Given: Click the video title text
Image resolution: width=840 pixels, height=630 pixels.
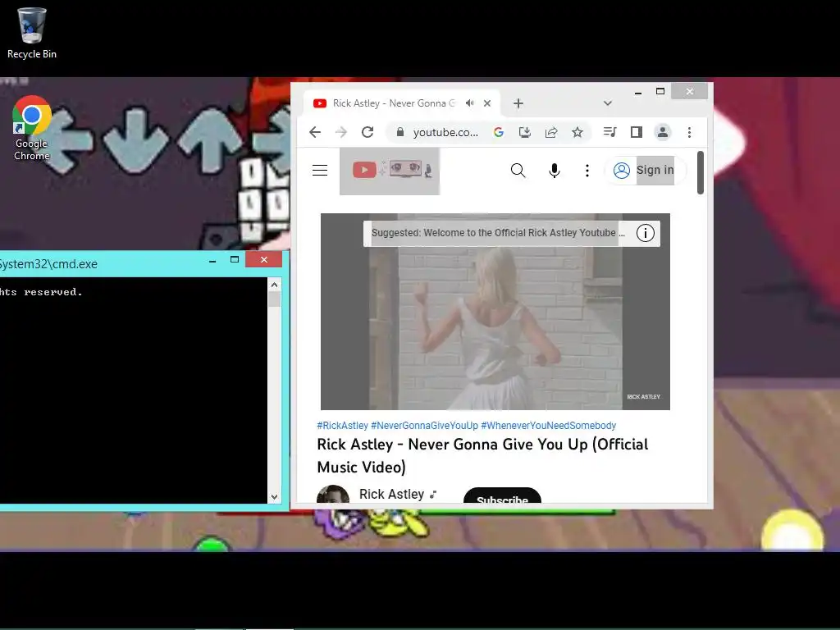Looking at the screenshot, I should pos(482,455).
